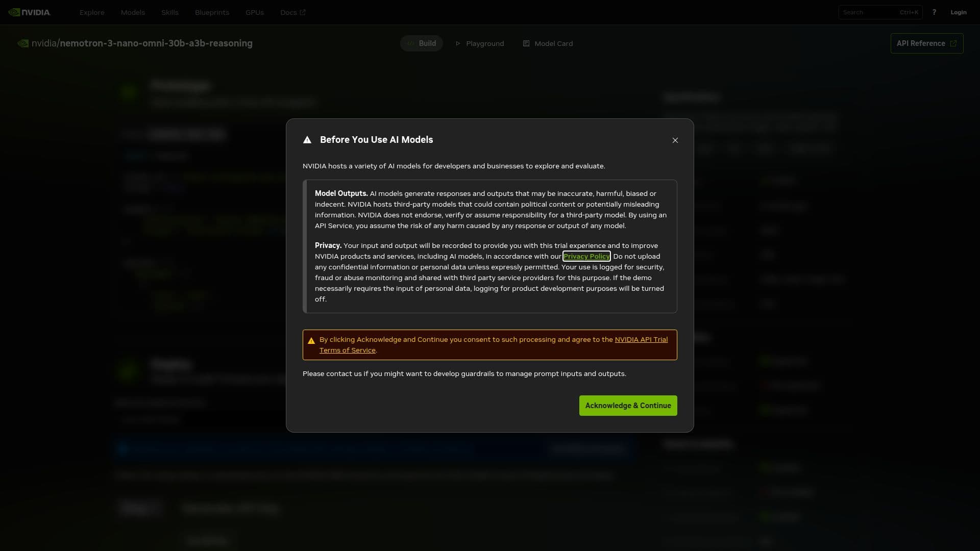Click the help question mark icon

[x=934, y=12]
